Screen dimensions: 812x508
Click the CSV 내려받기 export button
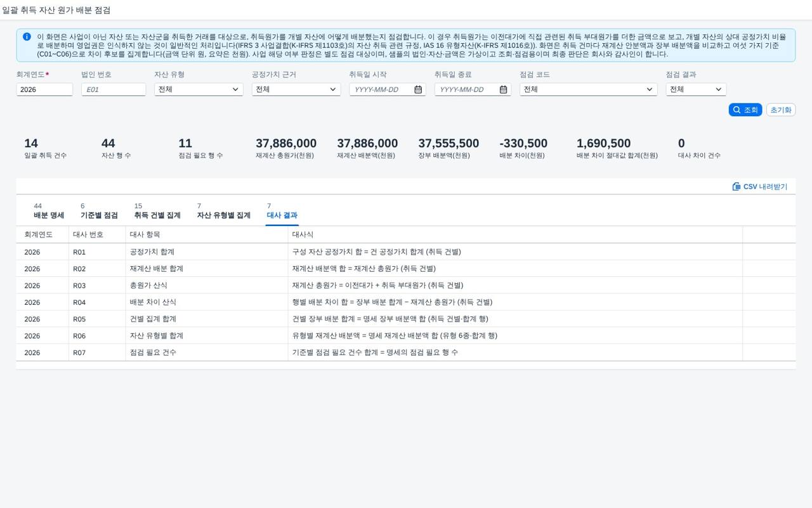pos(760,187)
